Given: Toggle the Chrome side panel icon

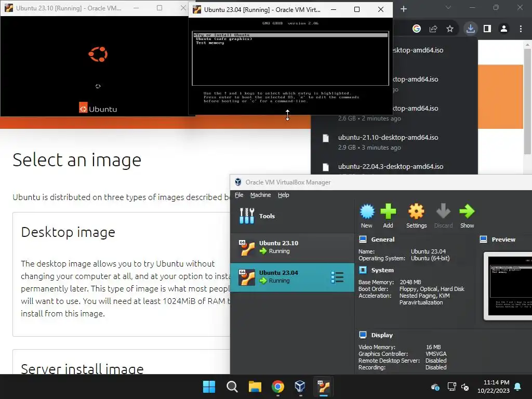Looking at the screenshot, I should click(x=487, y=29).
